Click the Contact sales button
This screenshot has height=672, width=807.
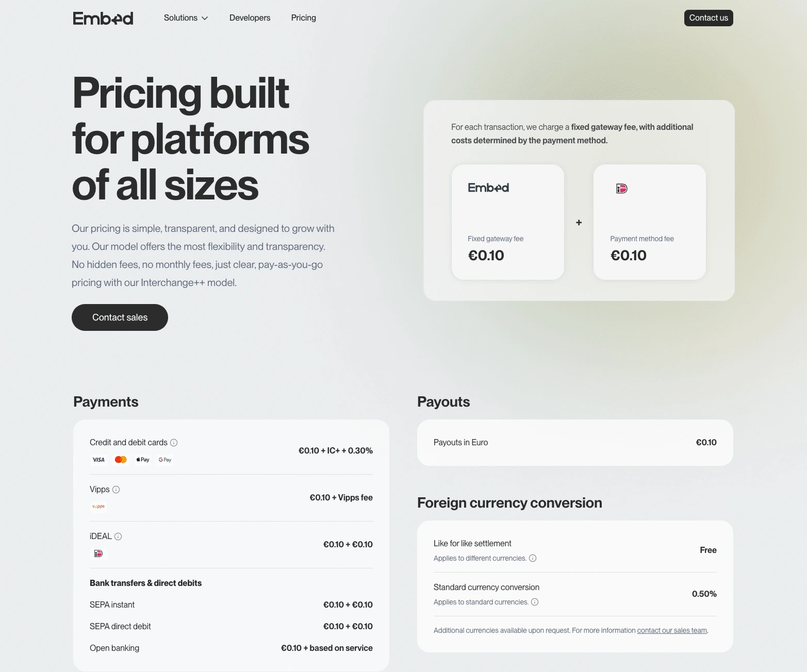120,317
